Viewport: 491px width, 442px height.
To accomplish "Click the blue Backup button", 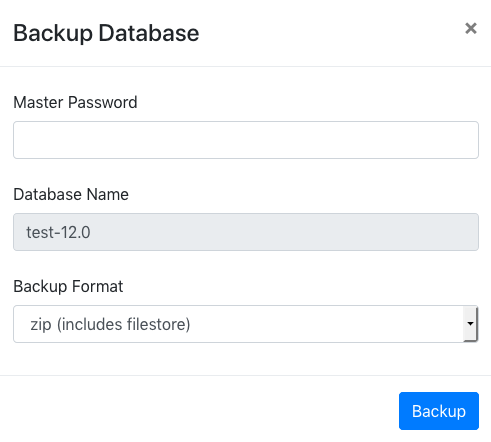I will coord(439,411).
